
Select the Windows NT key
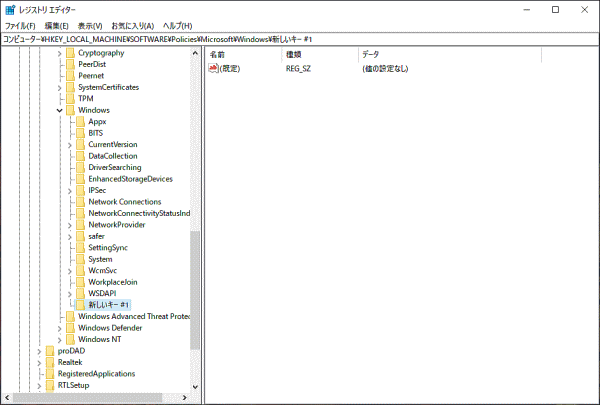click(x=99, y=340)
